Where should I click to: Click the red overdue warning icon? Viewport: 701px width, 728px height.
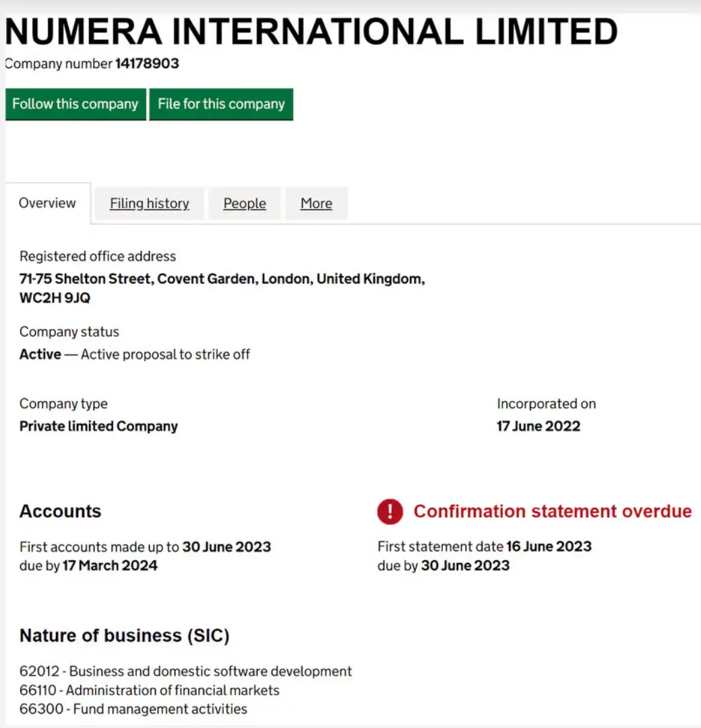click(390, 512)
